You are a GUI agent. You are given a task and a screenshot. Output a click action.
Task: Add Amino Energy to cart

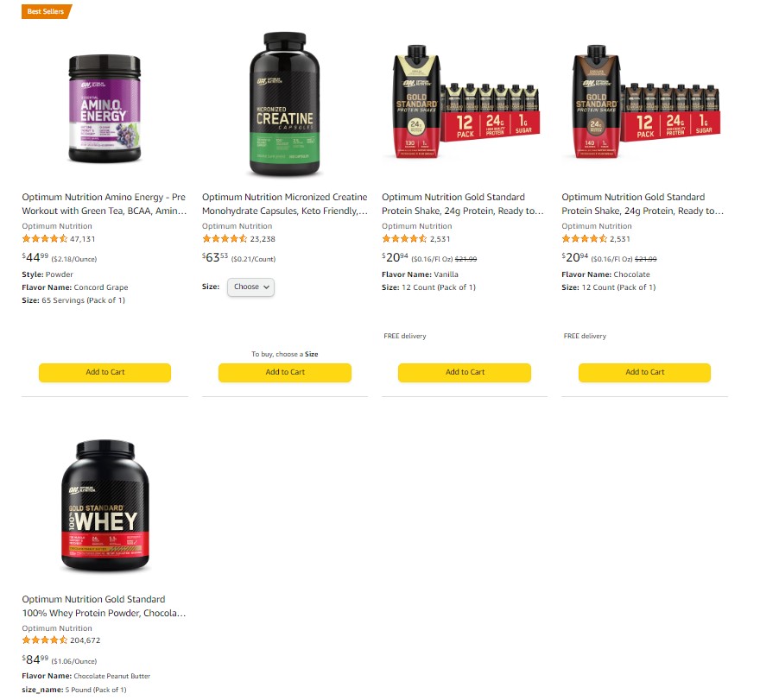(x=104, y=373)
